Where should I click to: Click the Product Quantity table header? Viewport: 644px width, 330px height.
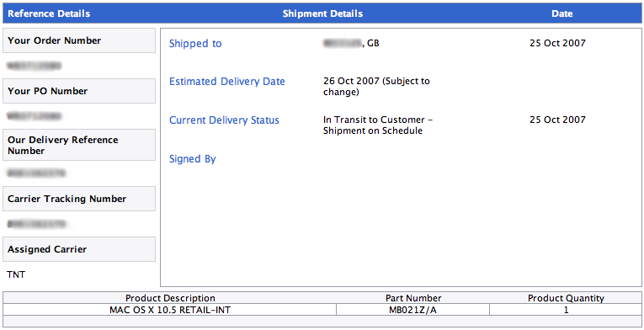click(566, 298)
